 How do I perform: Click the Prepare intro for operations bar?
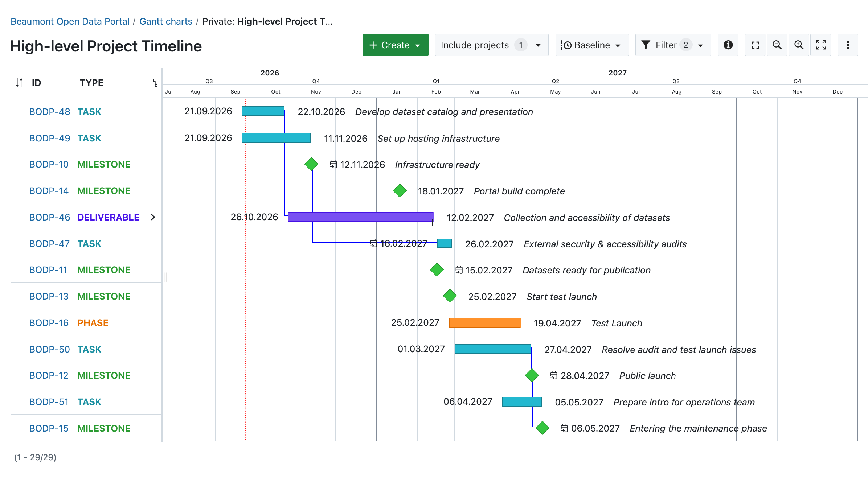(522, 401)
